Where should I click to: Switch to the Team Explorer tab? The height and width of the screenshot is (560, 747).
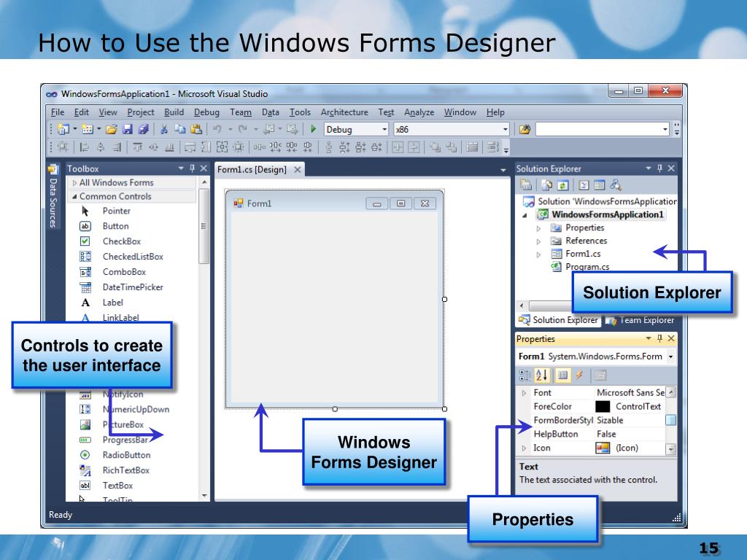tap(640, 320)
